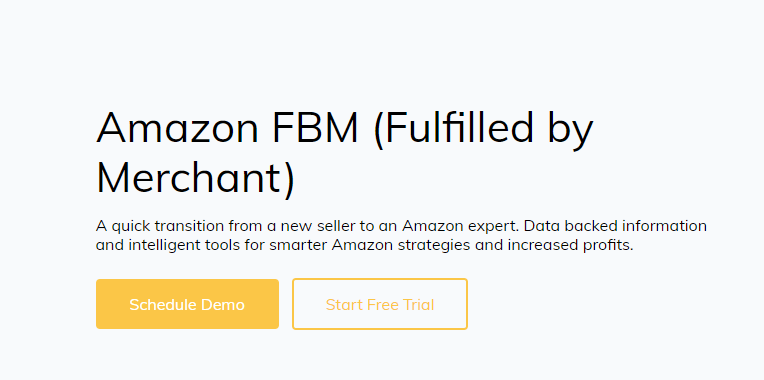This screenshot has height=380, width=764.
Task: Click the words Data backed information
Action: point(615,226)
